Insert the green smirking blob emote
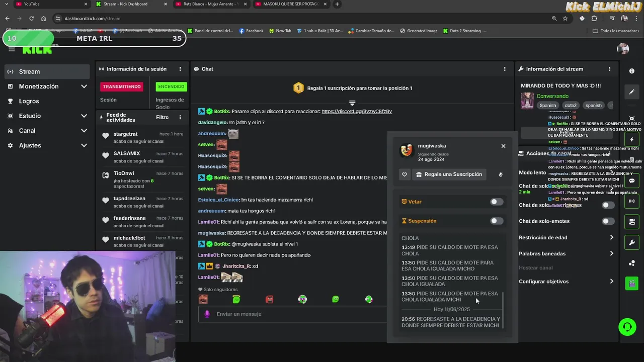This screenshot has width=644, height=362. pyautogui.click(x=336, y=299)
